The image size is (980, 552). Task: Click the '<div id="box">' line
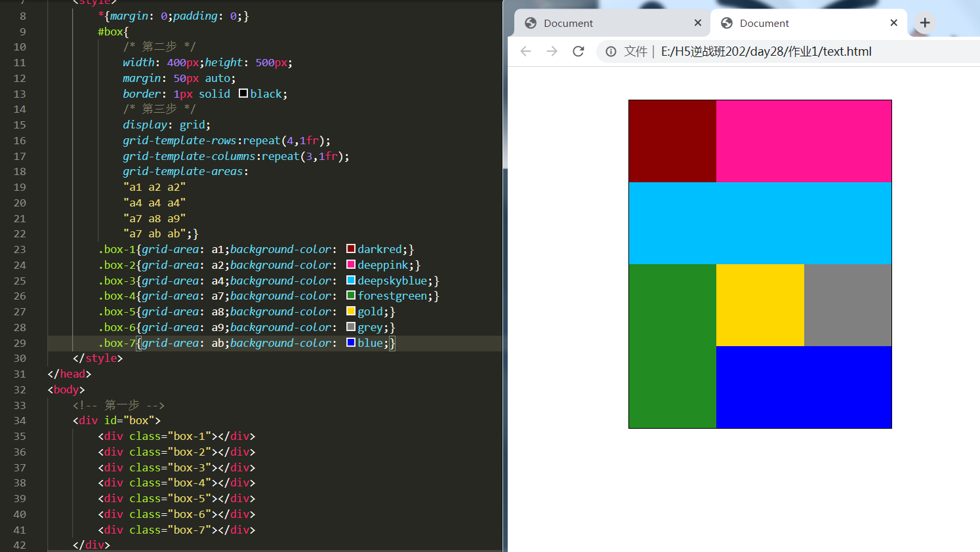[x=117, y=420]
